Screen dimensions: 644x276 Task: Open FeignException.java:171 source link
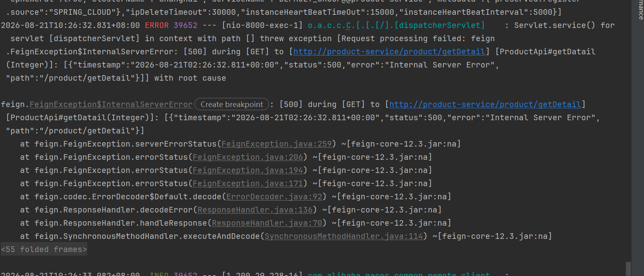248,183
